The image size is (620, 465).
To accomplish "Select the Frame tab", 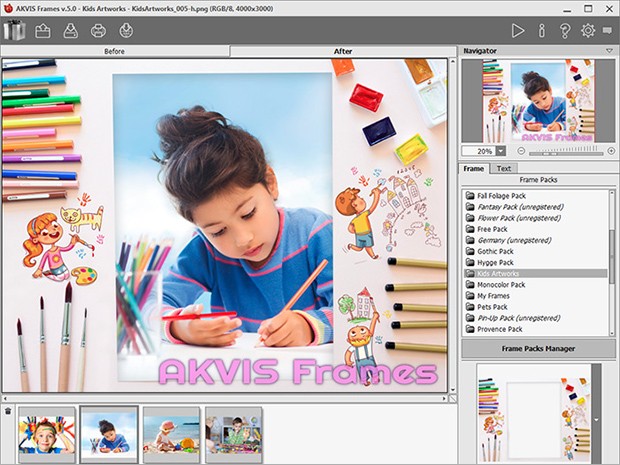I will [x=474, y=168].
